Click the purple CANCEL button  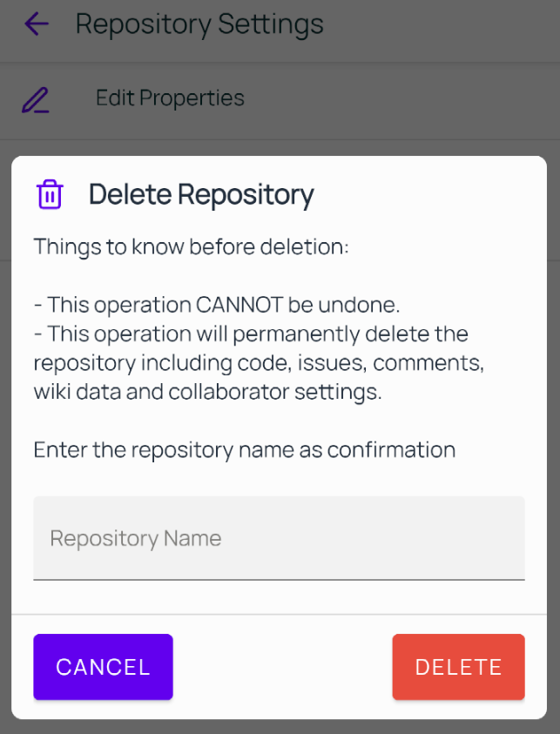point(103,667)
